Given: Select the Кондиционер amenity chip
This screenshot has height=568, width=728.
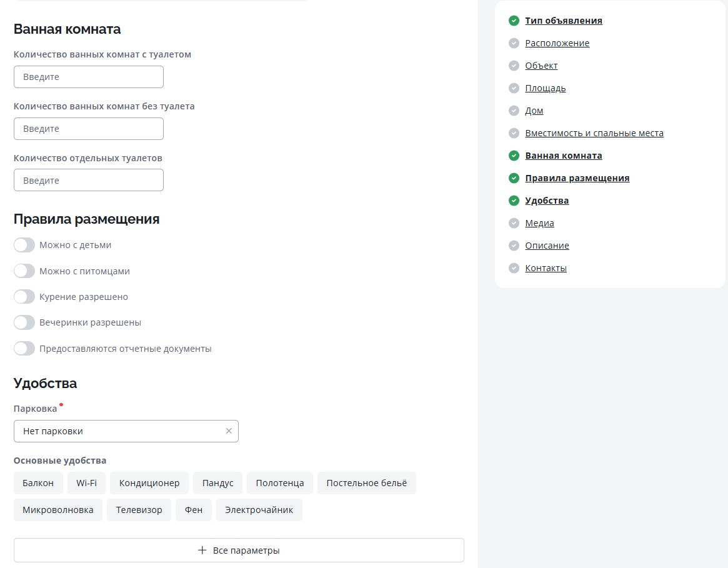Looking at the screenshot, I should pos(149,483).
